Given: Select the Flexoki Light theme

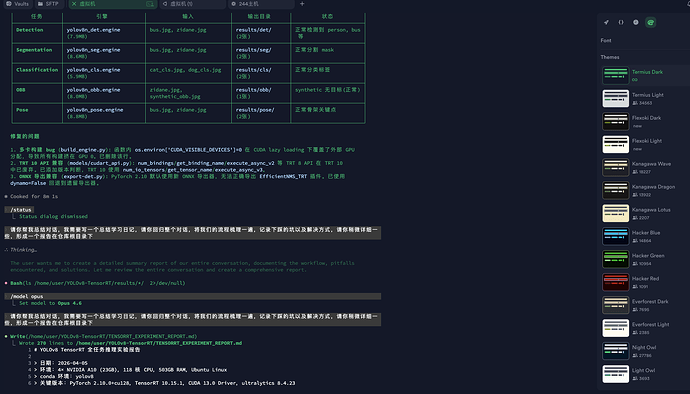Looking at the screenshot, I should [x=645, y=144].
